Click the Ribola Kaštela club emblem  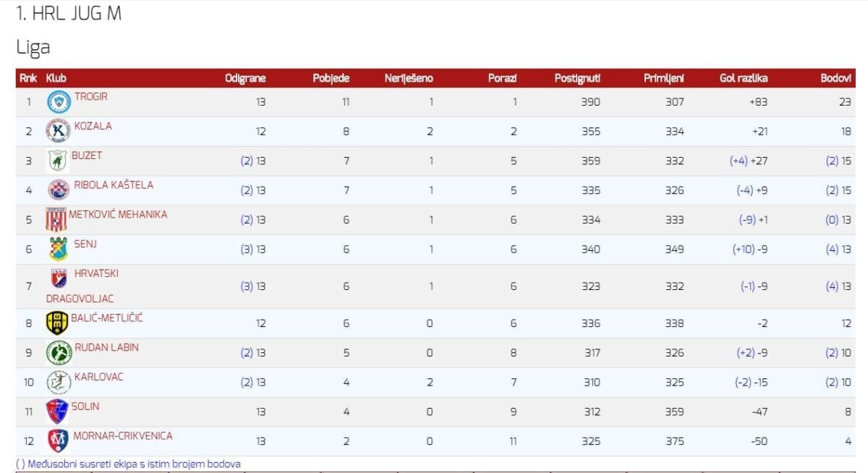tap(59, 190)
